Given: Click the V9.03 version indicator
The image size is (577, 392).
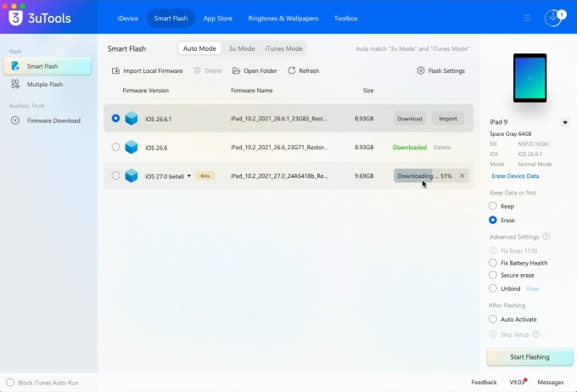Looking at the screenshot, I should (x=517, y=383).
